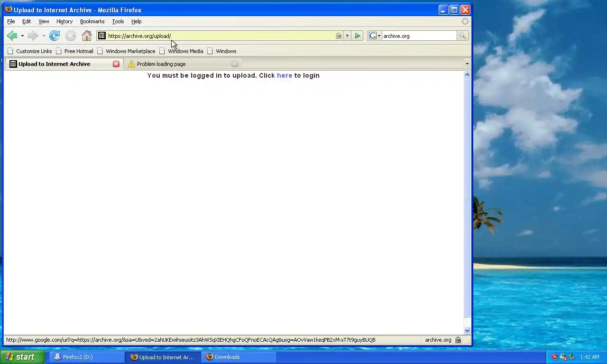Close the Upload to Internet Archive tab
The image size is (607, 364).
coord(116,64)
